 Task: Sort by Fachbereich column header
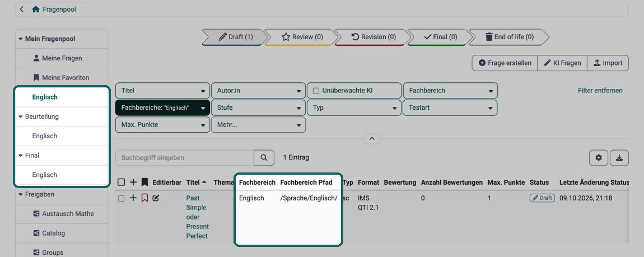pos(257,183)
